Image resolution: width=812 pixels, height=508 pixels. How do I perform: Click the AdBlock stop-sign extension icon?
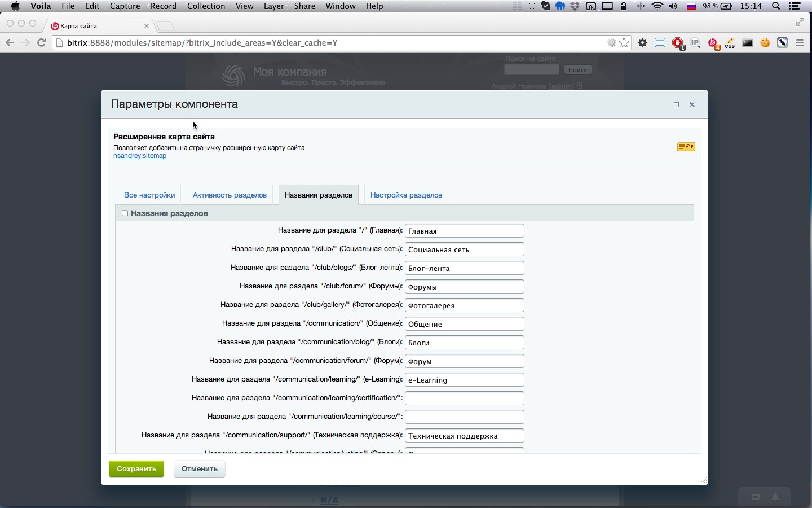tap(678, 43)
